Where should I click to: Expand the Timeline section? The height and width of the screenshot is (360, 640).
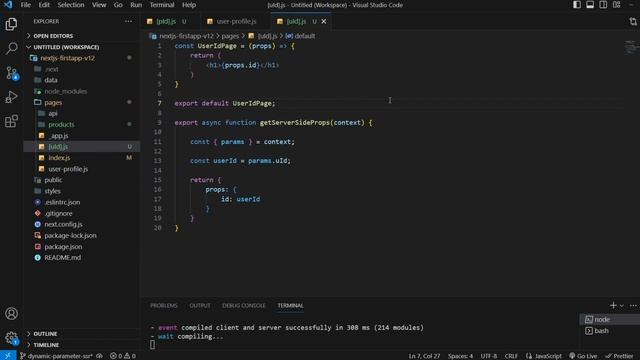pyautogui.click(x=82, y=345)
